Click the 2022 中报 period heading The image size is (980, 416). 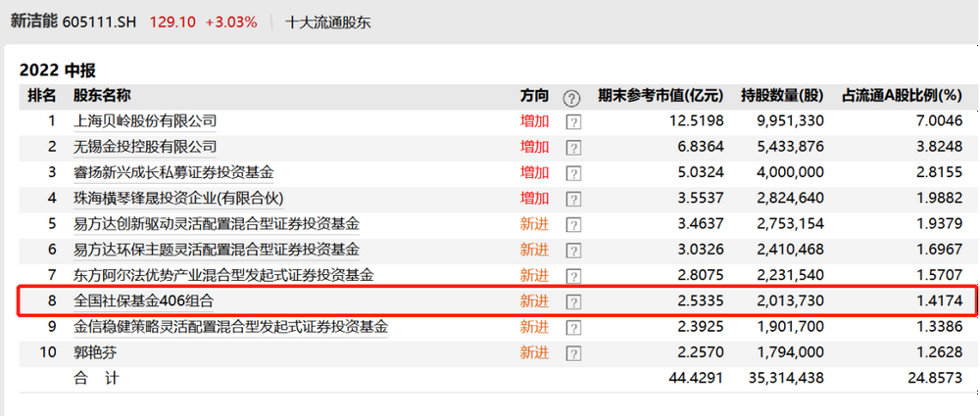pyautogui.click(x=58, y=69)
